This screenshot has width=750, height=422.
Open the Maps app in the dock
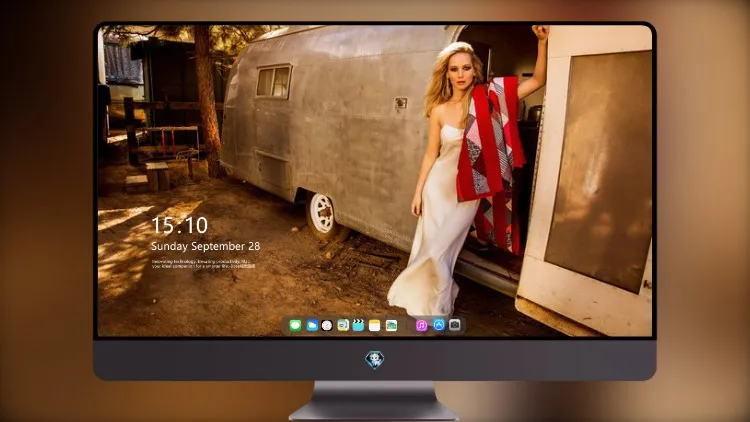[x=343, y=325]
